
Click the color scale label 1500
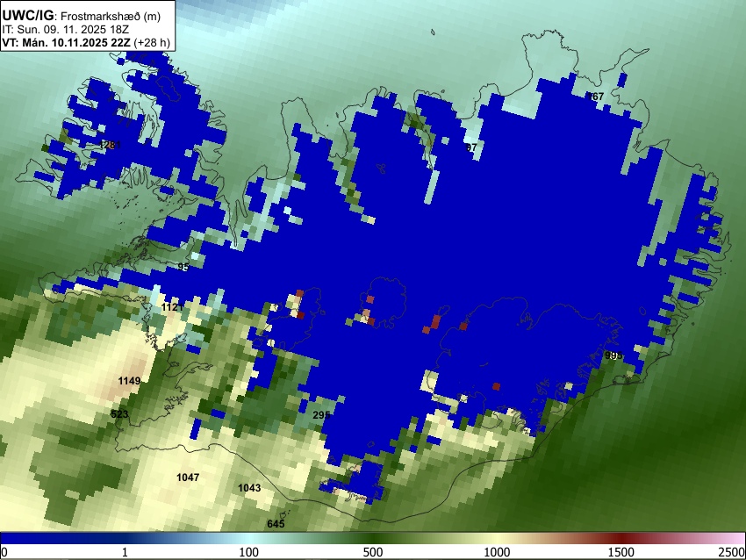coord(621,552)
